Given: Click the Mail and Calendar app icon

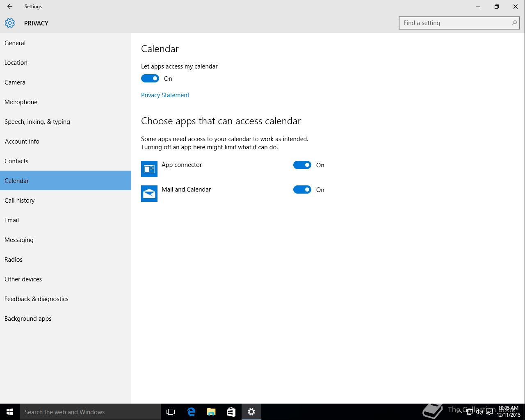Looking at the screenshot, I should click(x=149, y=194).
